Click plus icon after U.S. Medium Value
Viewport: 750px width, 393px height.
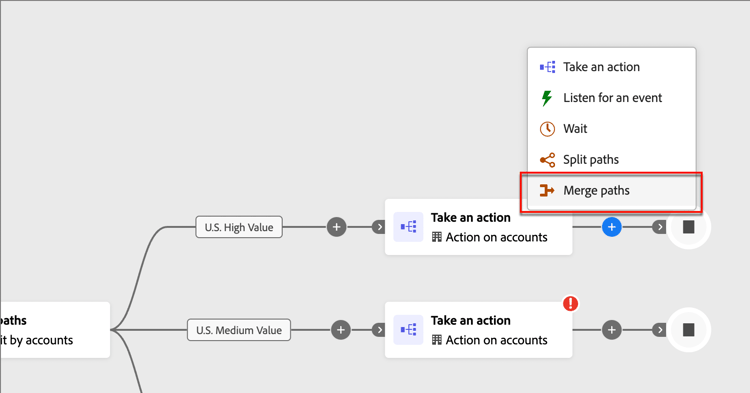click(x=341, y=329)
